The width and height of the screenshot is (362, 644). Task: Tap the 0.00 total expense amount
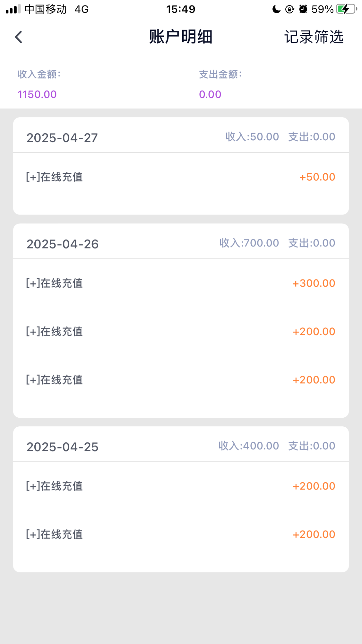click(x=210, y=94)
